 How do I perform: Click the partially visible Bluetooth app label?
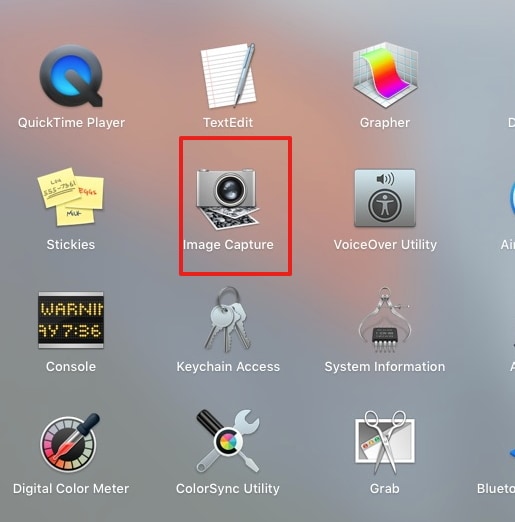point(496,489)
